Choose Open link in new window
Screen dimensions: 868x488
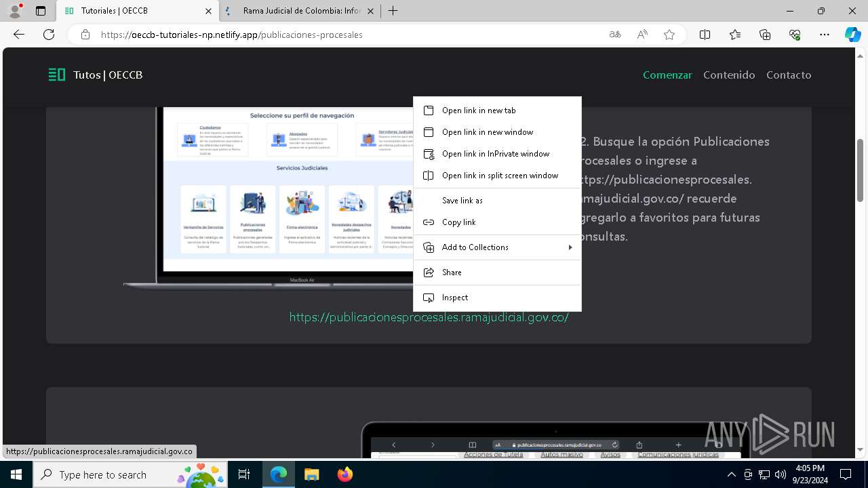point(497,132)
